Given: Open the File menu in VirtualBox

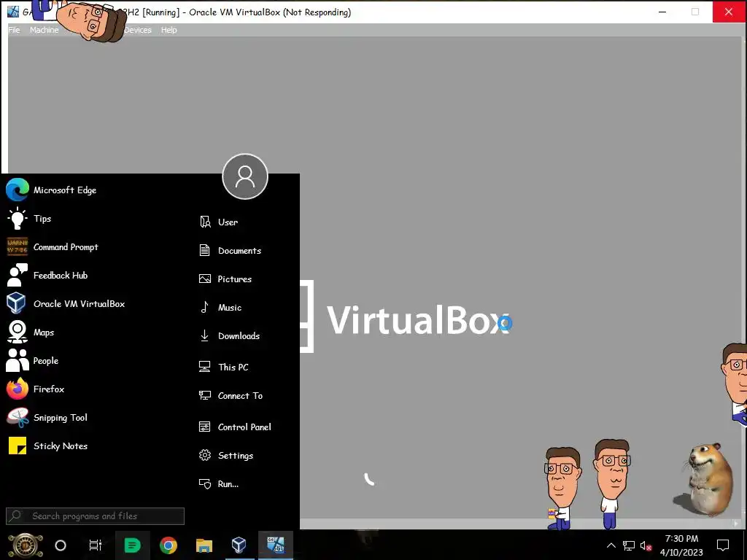Looking at the screenshot, I should click(x=15, y=30).
